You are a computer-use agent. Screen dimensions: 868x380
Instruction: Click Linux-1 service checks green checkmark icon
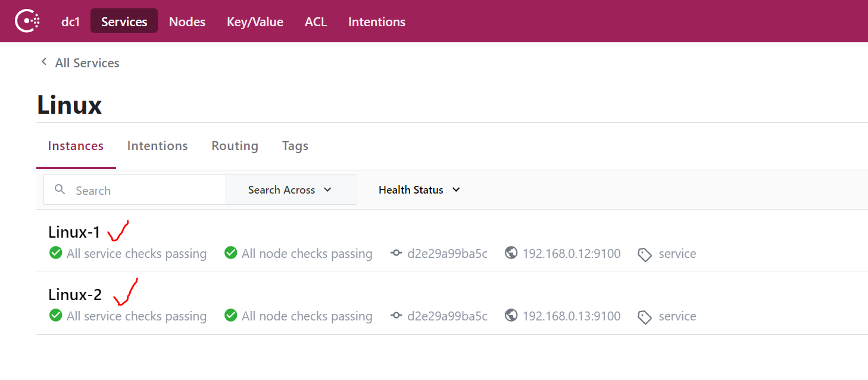(x=55, y=253)
